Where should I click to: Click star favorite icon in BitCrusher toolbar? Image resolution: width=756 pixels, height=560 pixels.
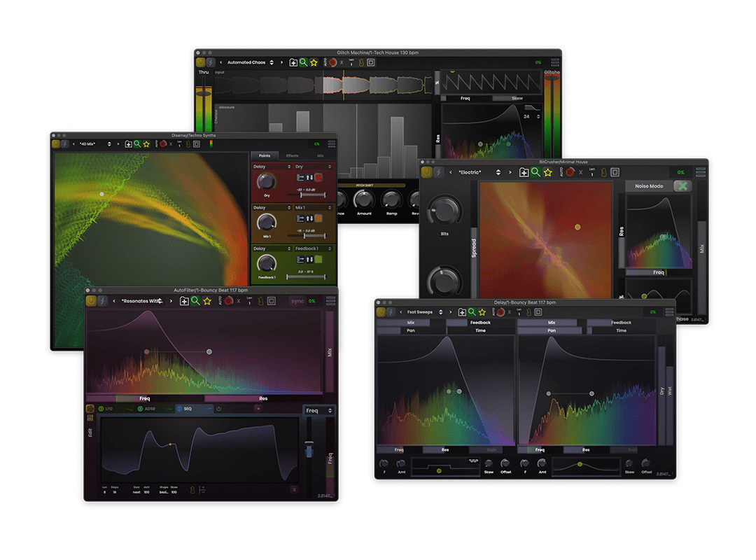(x=547, y=172)
